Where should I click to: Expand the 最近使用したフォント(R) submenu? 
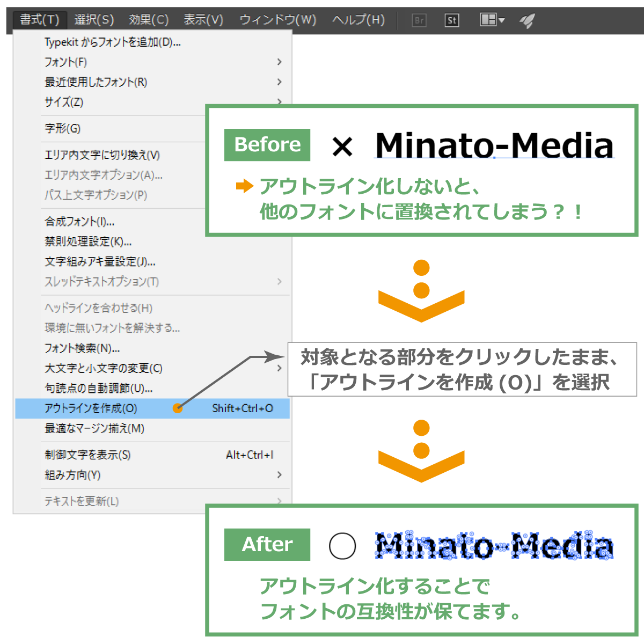coord(152,82)
